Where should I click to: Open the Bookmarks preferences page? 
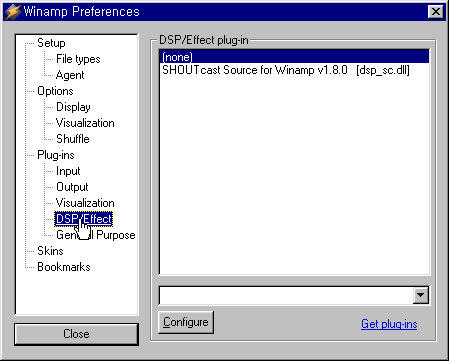tap(64, 267)
